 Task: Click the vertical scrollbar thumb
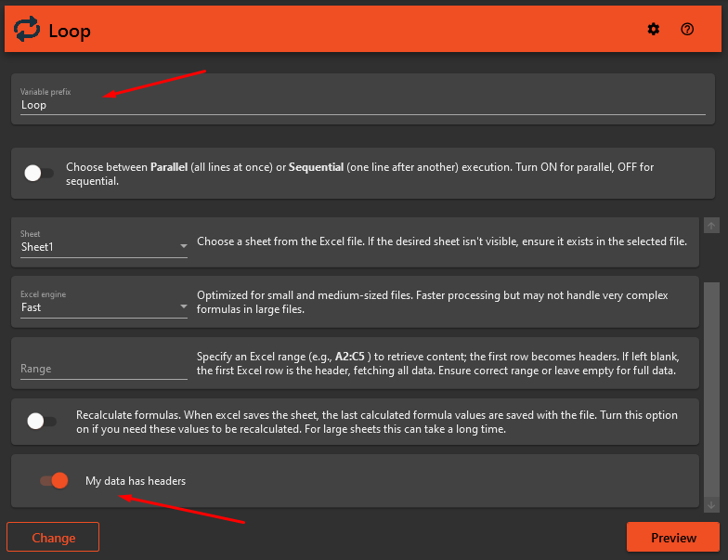point(711,390)
